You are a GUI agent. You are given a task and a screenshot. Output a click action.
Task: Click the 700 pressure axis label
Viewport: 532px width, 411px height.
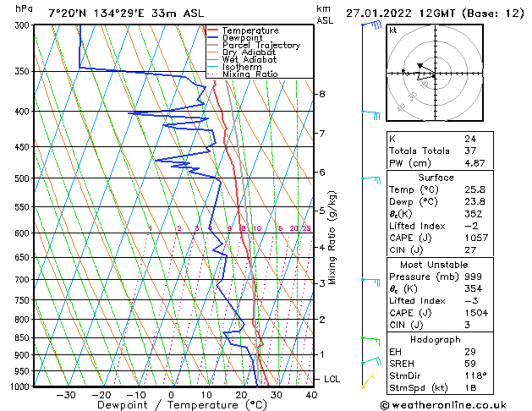pyautogui.click(x=24, y=280)
